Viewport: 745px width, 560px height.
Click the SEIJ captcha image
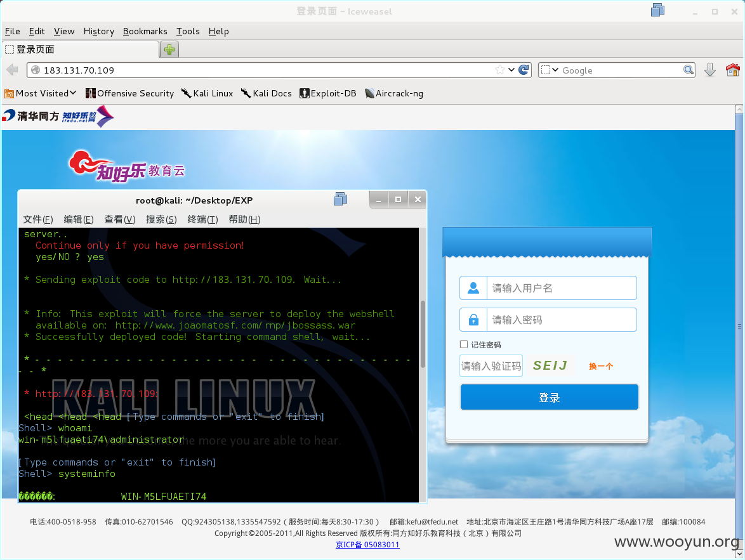[x=550, y=365]
